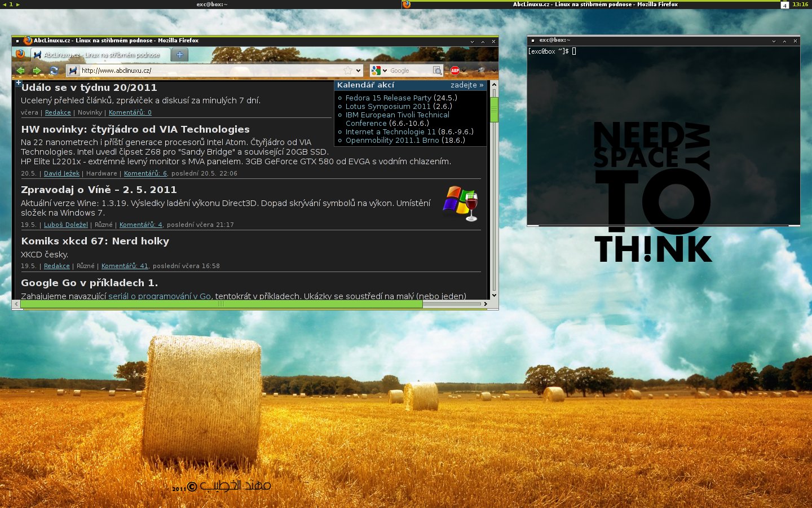The width and height of the screenshot is (812, 508).
Task: Click the green horizontal scrollbar thumb
Action: click(221, 304)
